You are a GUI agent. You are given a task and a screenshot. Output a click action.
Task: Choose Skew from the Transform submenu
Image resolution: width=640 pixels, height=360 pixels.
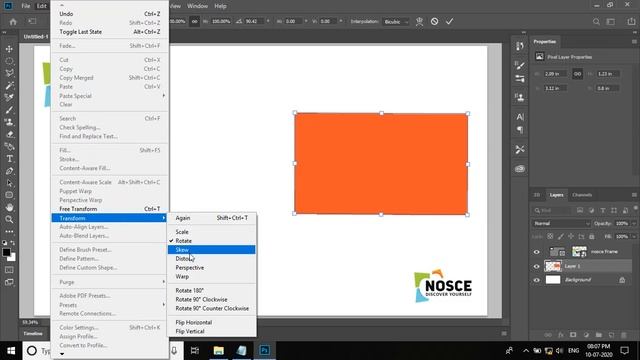(211, 250)
